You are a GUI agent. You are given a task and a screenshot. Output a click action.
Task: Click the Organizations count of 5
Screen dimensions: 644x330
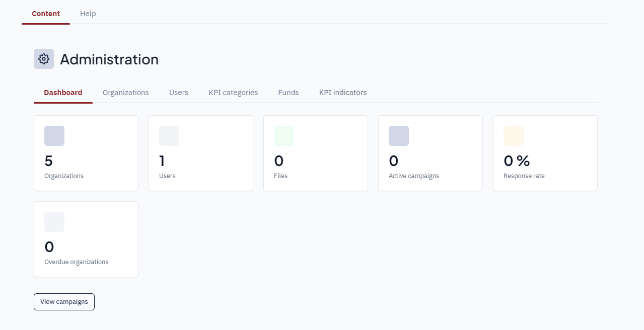48,161
